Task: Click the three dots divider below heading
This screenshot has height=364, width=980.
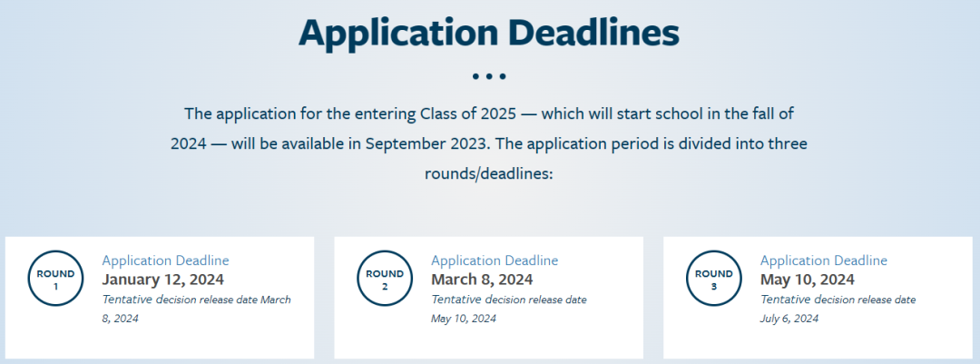Action: (x=489, y=76)
